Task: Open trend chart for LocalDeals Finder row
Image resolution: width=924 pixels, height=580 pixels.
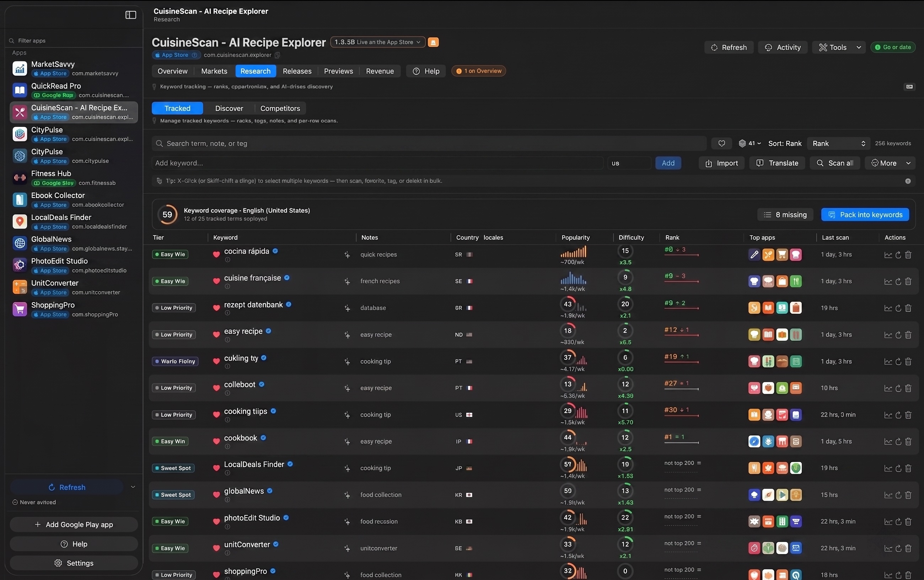Action: [x=888, y=468]
